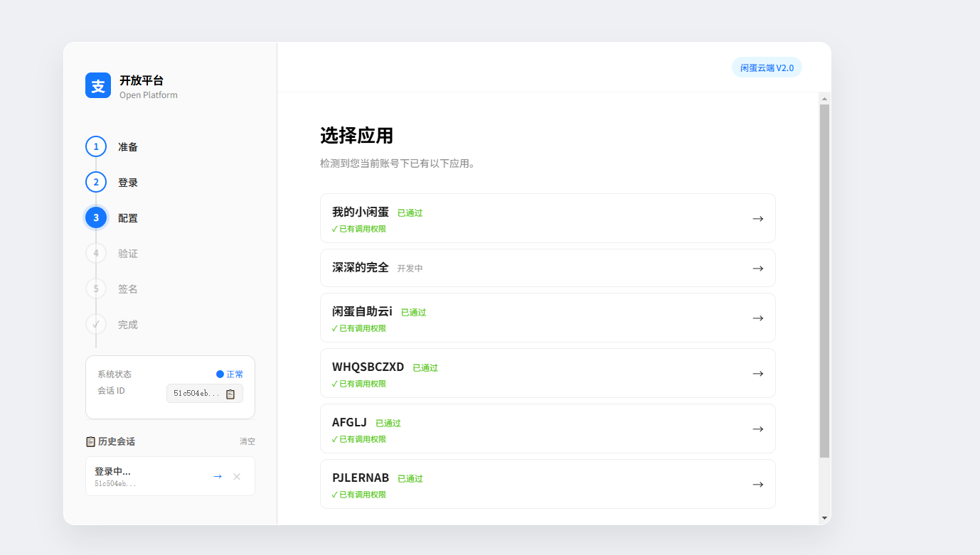Open the arrow on 我的小闲蛋 row
980x555 pixels.
[x=758, y=218]
